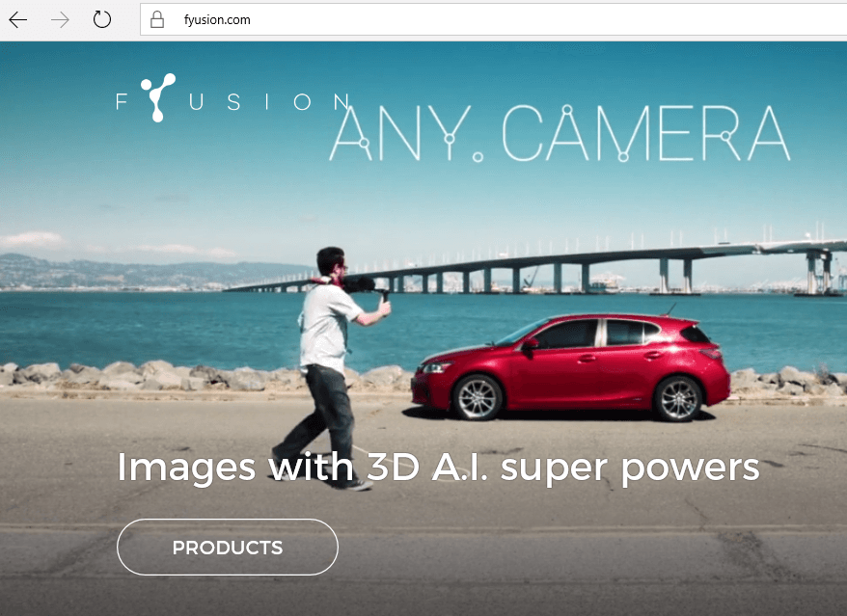
Task: Click the node ornament on the A in ANY
Action: 364,142
